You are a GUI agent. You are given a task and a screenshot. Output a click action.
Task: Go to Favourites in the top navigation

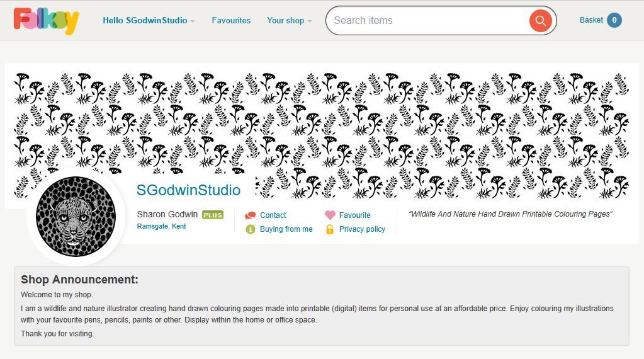pos(231,21)
